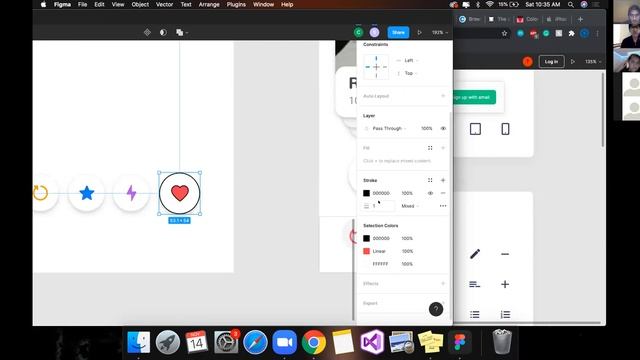Add an effect with the Effects plus icon

pyautogui.click(x=443, y=283)
